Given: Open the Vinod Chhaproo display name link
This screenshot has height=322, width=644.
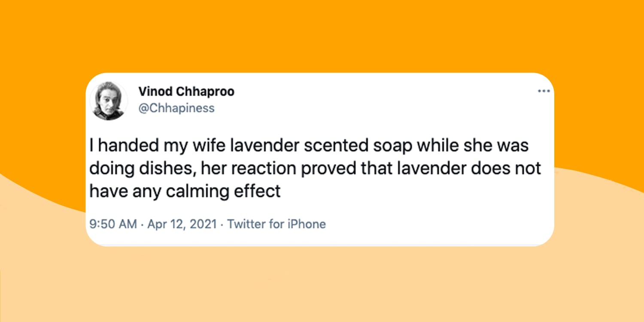Looking at the screenshot, I should tap(186, 92).
